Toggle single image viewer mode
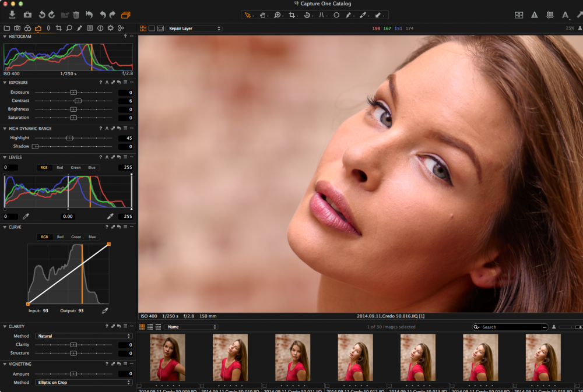Viewport: 583px width, 392px height. pyautogui.click(x=152, y=28)
